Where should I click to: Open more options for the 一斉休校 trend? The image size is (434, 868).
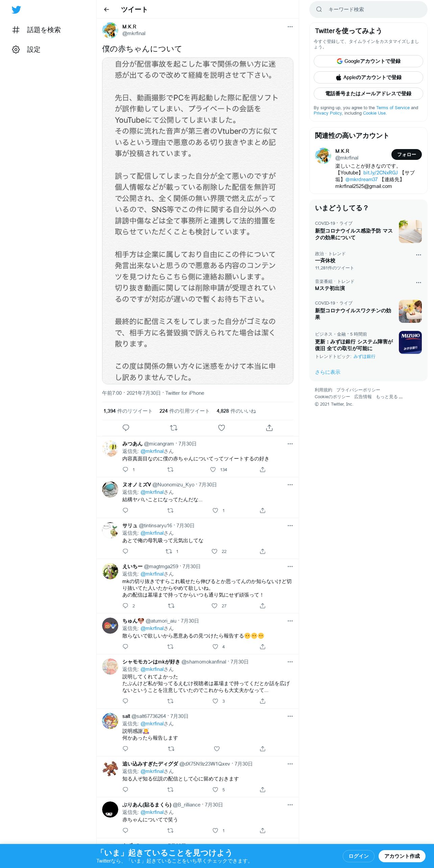pyautogui.click(x=418, y=255)
